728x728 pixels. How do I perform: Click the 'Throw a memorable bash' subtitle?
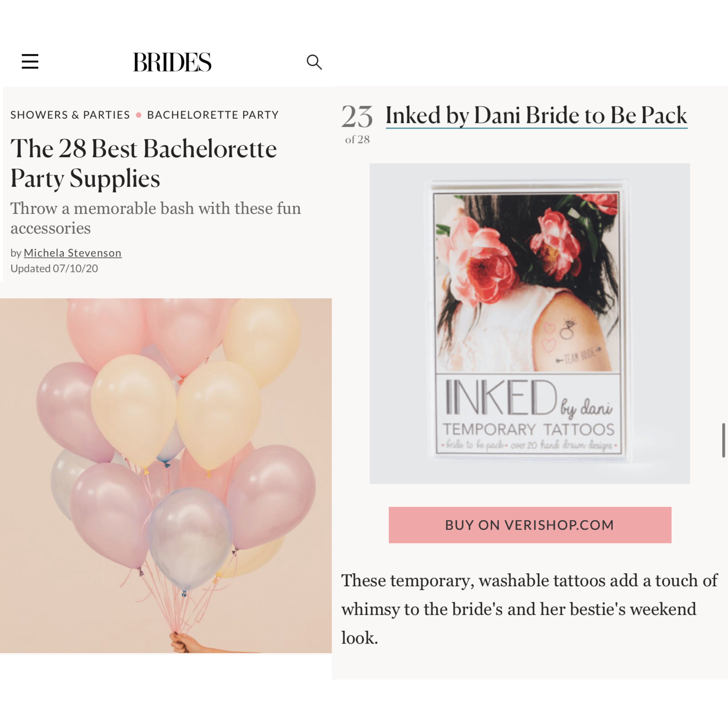tap(156, 218)
